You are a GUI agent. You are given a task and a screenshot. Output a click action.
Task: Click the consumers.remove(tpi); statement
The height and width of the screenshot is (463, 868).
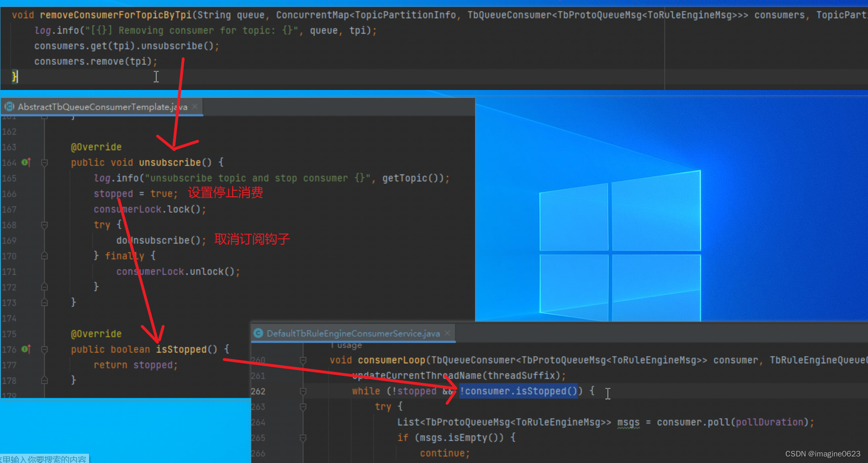pyautogui.click(x=96, y=61)
